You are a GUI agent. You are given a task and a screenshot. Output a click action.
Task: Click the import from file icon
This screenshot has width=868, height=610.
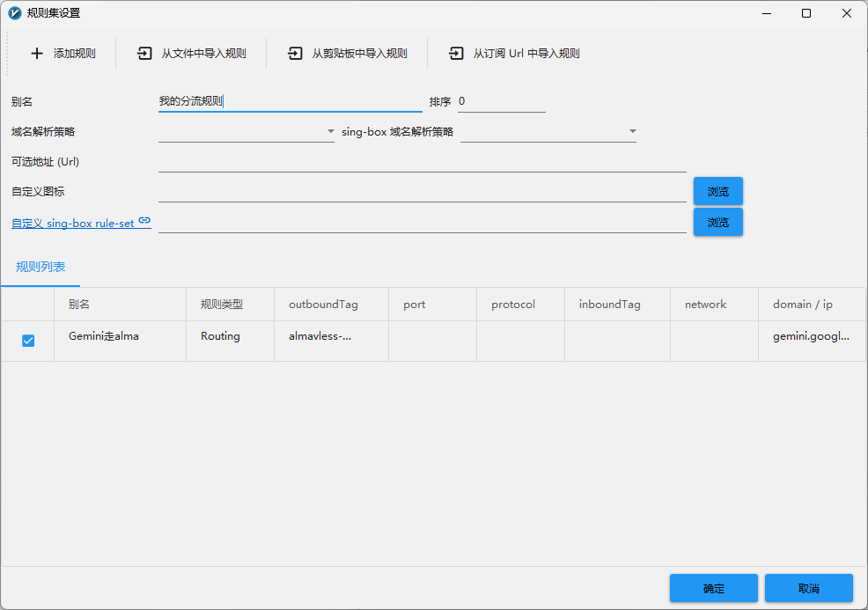pos(144,54)
